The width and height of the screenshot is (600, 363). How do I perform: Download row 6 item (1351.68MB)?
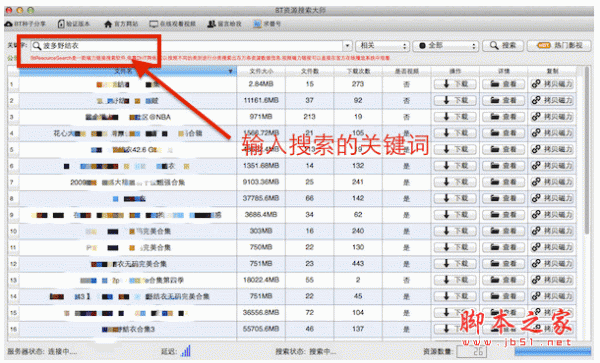click(455, 166)
